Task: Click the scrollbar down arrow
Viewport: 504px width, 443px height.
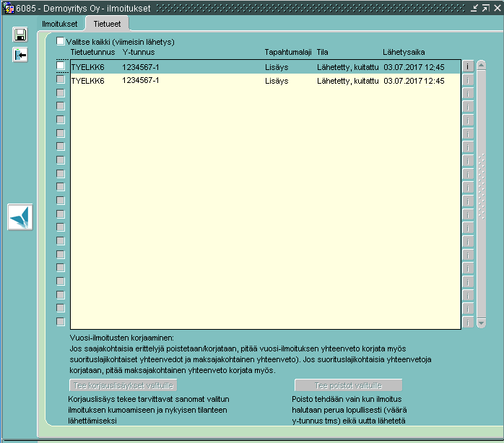Action: tap(481, 323)
